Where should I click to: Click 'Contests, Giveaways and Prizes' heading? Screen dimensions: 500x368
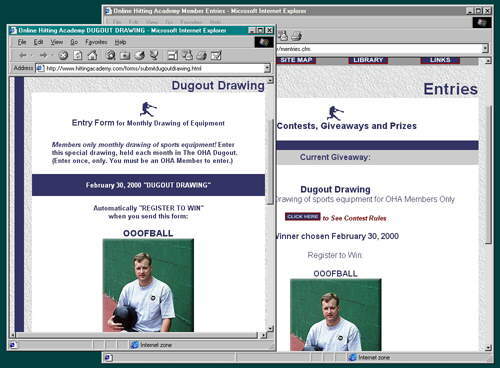(347, 126)
